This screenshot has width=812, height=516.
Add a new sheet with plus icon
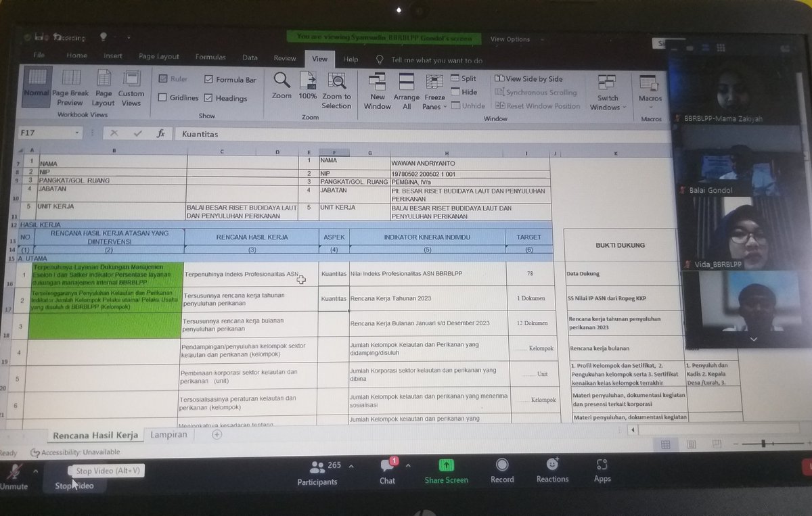pos(217,435)
